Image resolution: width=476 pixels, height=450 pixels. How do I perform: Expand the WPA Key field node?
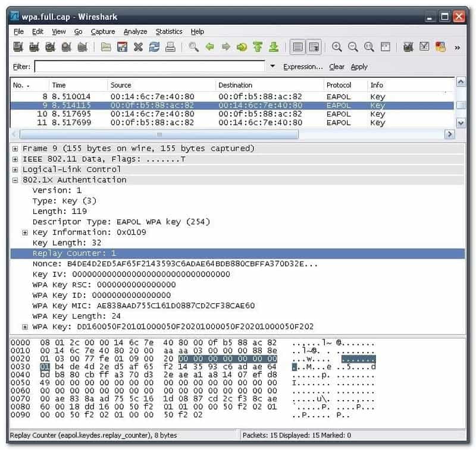click(25, 327)
